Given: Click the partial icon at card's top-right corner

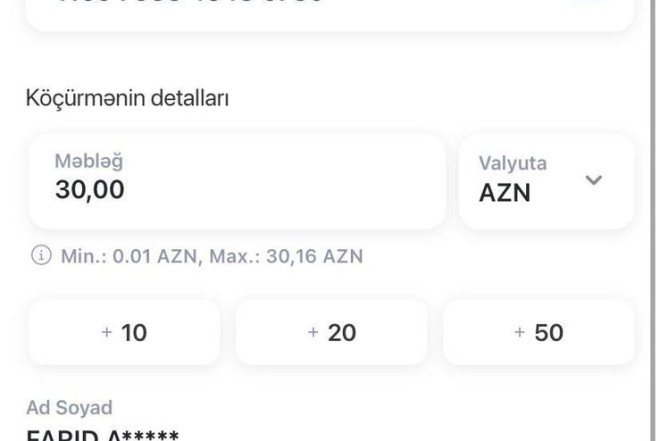Looking at the screenshot, I should tap(591, 2).
